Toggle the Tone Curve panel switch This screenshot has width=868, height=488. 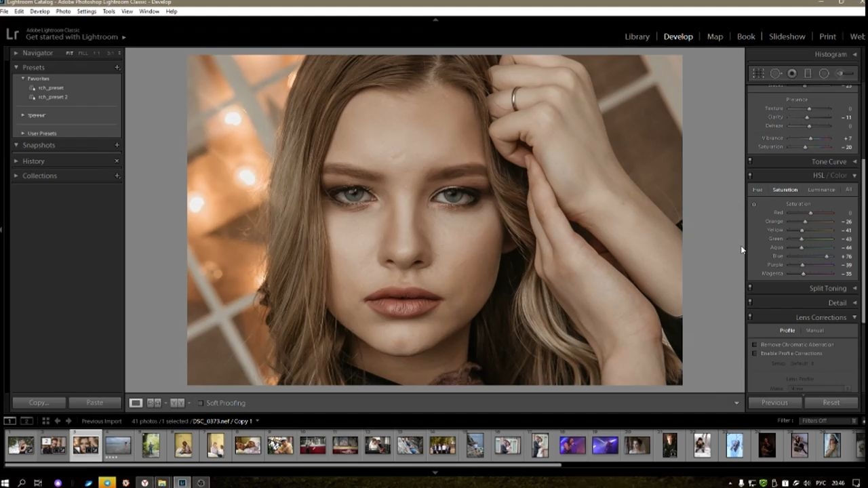[750, 161]
